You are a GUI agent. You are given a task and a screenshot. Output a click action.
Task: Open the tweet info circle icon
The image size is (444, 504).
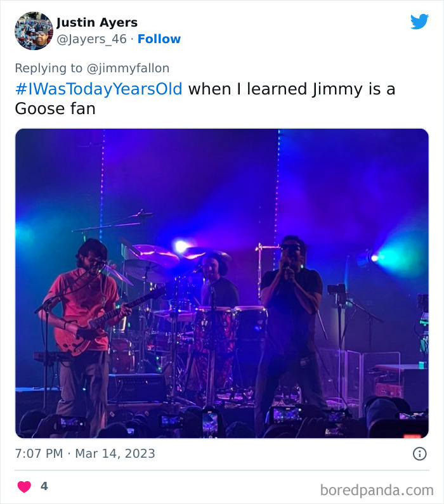tap(419, 453)
